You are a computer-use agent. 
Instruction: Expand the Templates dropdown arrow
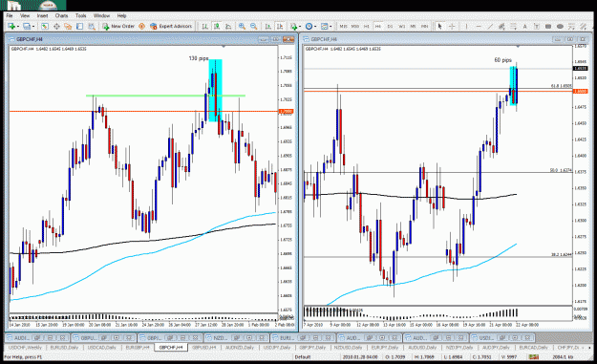[330, 26]
